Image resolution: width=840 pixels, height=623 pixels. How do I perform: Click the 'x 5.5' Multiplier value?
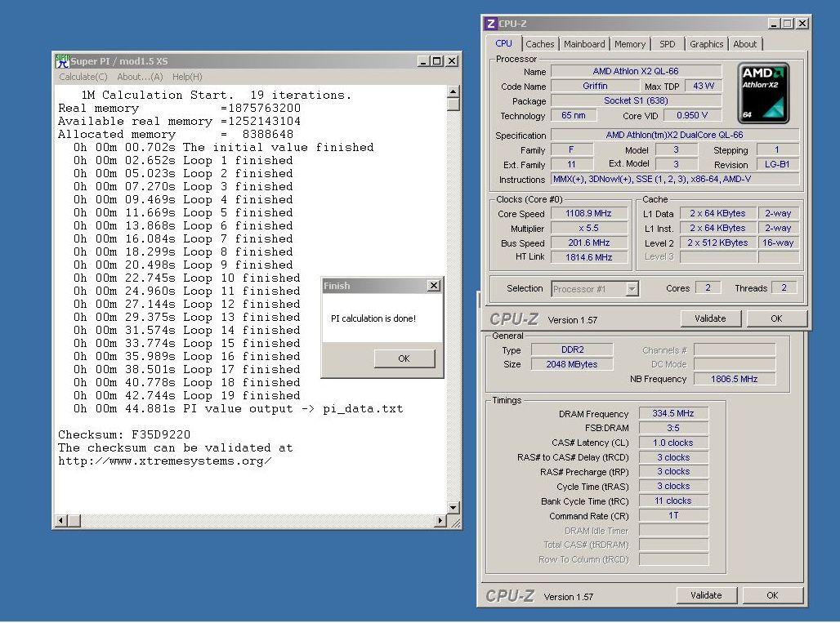click(588, 228)
